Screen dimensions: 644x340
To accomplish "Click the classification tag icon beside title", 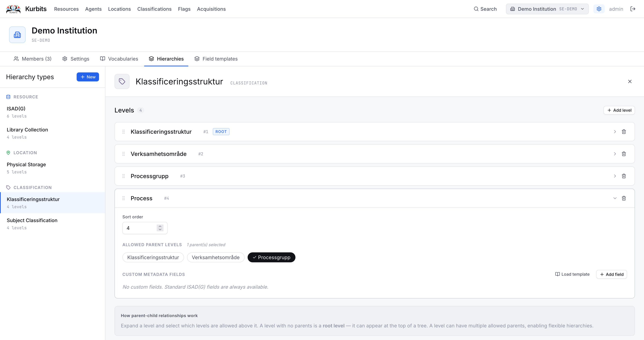I will point(122,81).
